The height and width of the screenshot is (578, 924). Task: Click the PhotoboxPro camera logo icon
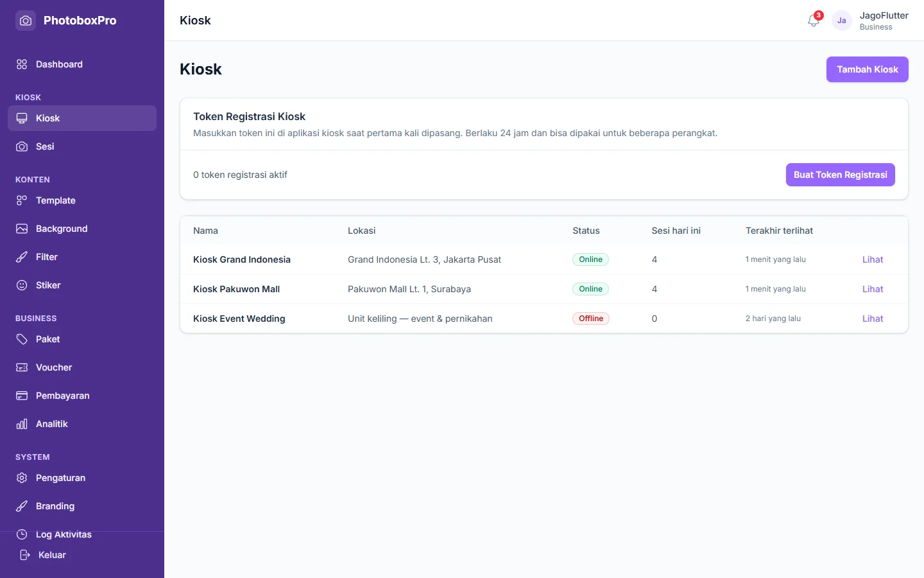coord(26,21)
